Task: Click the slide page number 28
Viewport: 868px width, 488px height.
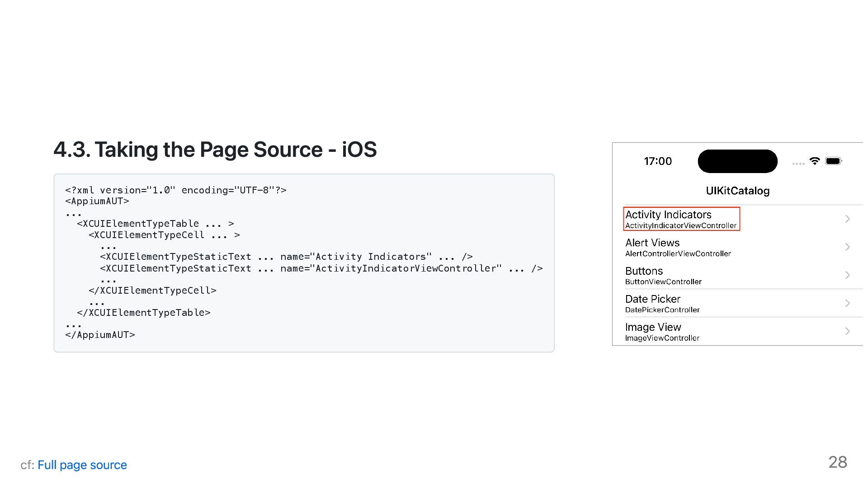Action: click(837, 462)
